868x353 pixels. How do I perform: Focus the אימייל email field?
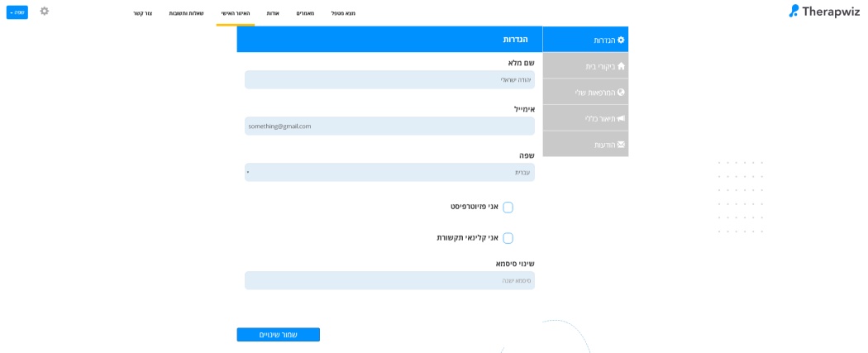[389, 126]
